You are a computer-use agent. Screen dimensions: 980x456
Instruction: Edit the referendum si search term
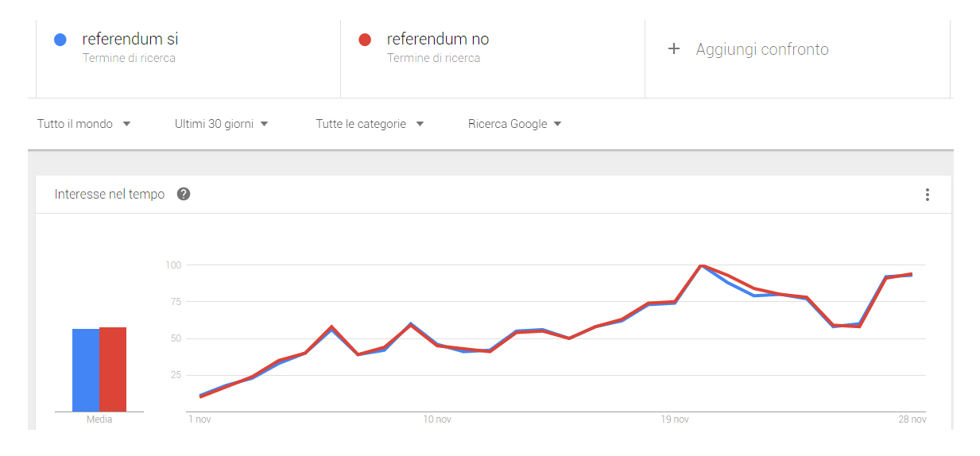pyautogui.click(x=130, y=39)
